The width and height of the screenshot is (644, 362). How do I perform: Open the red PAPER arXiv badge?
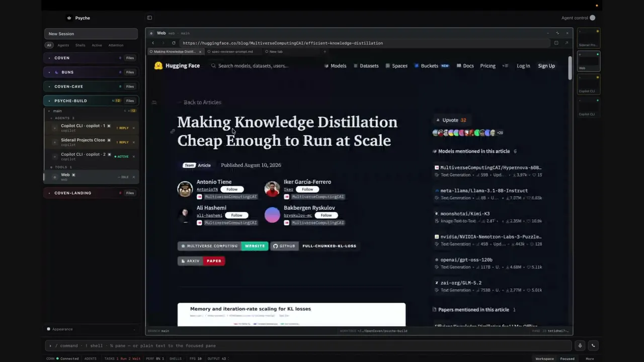[214, 261]
